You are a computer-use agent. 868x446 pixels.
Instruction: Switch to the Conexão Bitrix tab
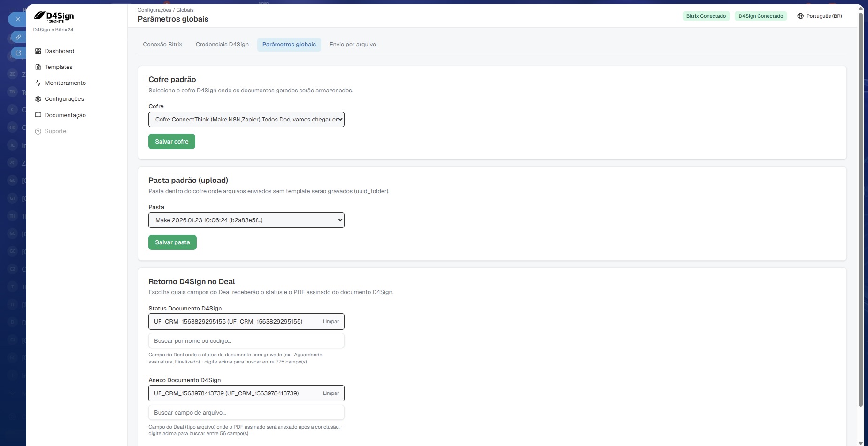coord(162,45)
